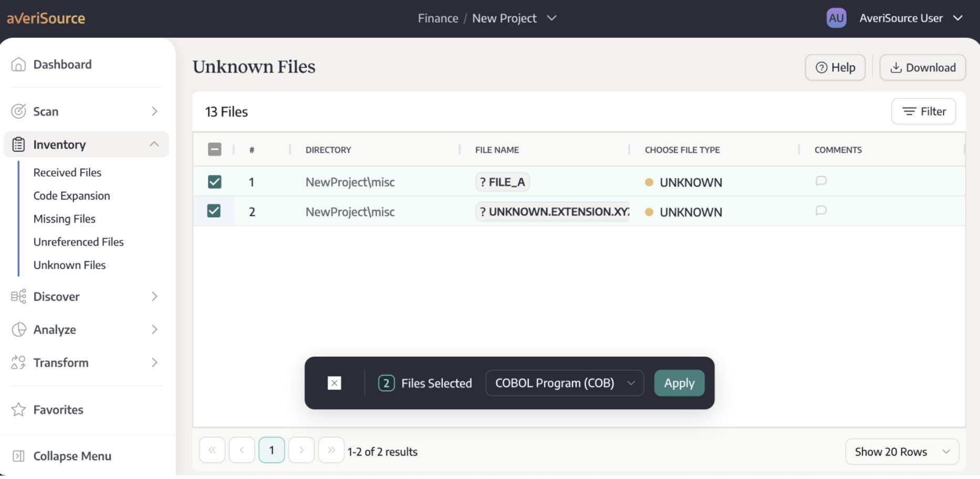Click the Collapse Menu panel icon
This screenshot has width=980, height=479.
point(18,456)
